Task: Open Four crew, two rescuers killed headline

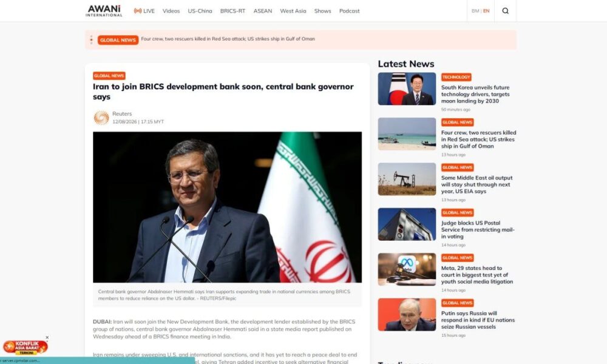Action: click(478, 140)
